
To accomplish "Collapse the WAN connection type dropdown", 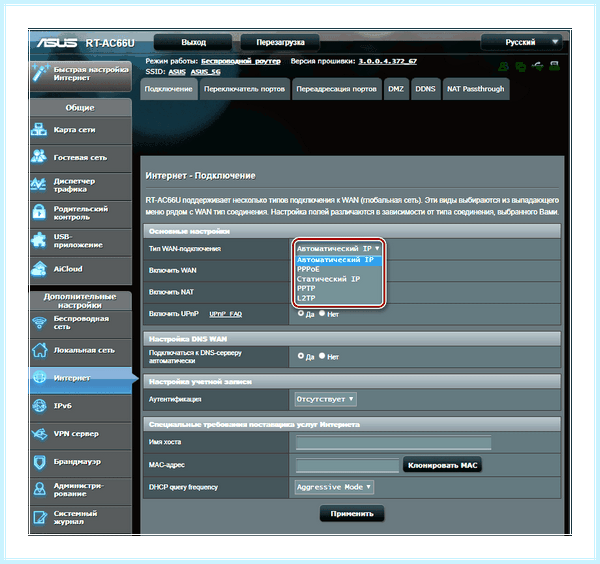I will pos(339,248).
